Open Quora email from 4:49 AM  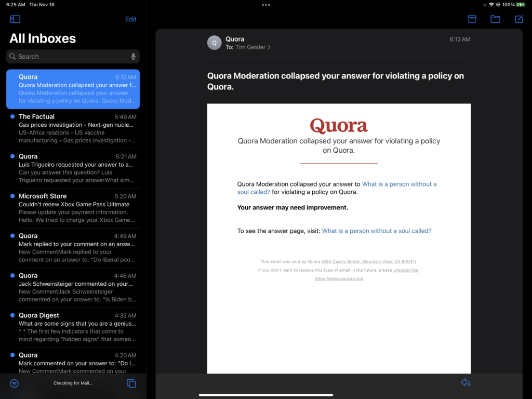pos(73,248)
